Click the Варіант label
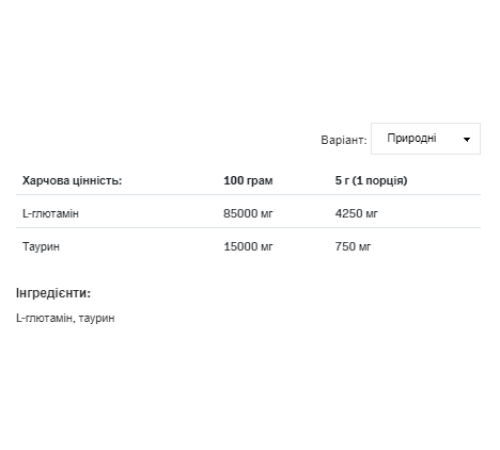 pos(344,140)
